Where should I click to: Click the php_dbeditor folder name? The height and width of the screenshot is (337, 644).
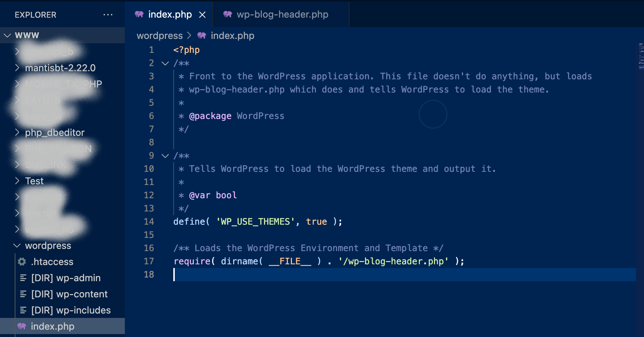click(x=55, y=133)
